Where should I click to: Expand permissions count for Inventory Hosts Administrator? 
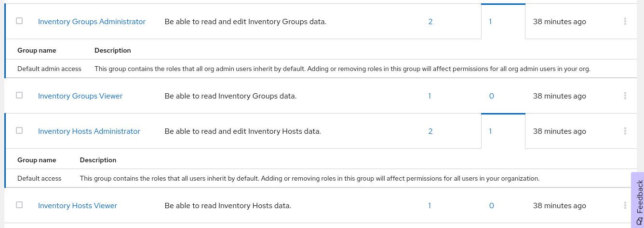pos(430,131)
